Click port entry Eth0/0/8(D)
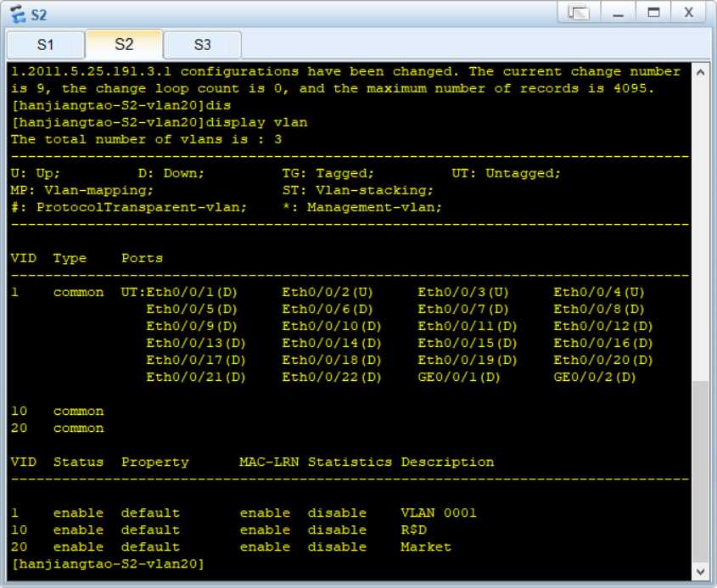Viewport: 717px width, 588px height. pyautogui.click(x=599, y=309)
